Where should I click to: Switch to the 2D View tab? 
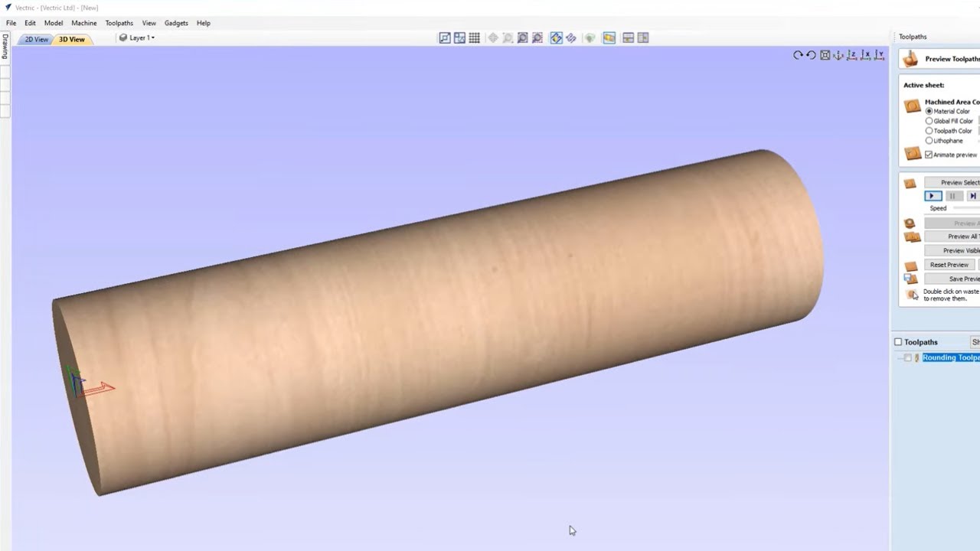coord(35,39)
